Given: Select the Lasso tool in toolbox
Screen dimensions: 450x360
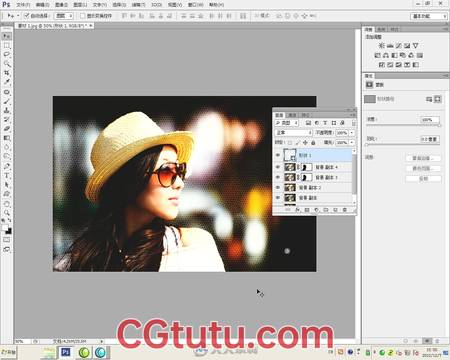Looking at the screenshot, I should click(7, 54).
